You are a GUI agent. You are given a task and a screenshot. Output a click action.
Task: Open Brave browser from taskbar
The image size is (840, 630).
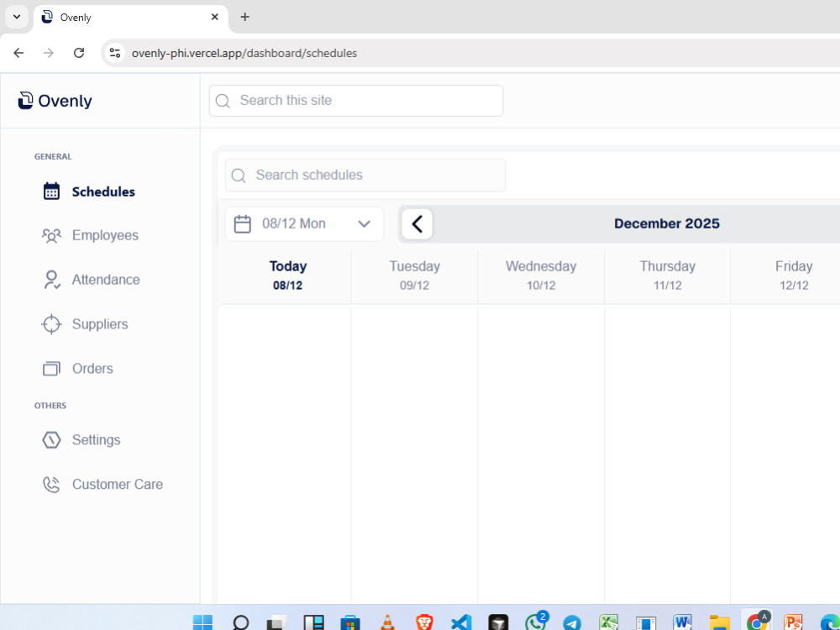point(424,622)
